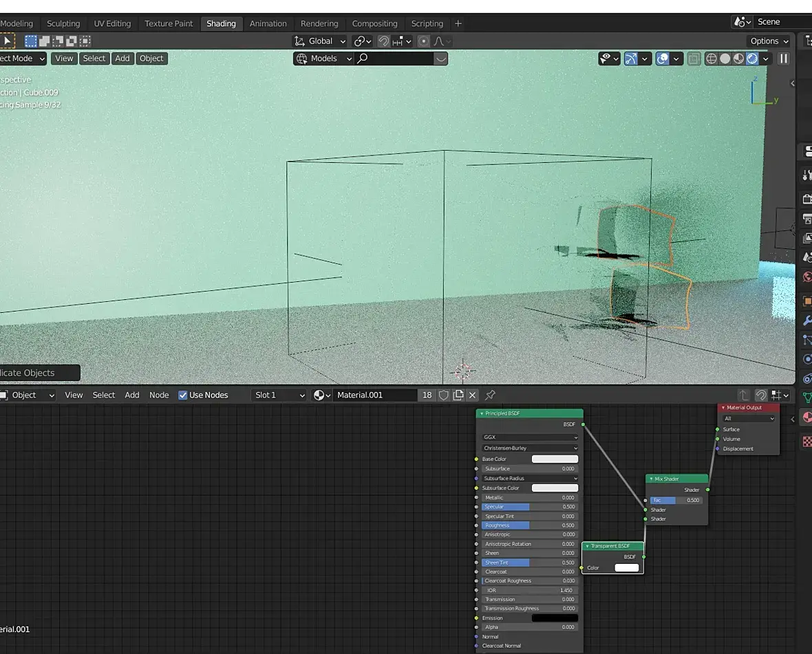Click the viewport Options button
Screen dimensions: 812x654
pos(769,41)
